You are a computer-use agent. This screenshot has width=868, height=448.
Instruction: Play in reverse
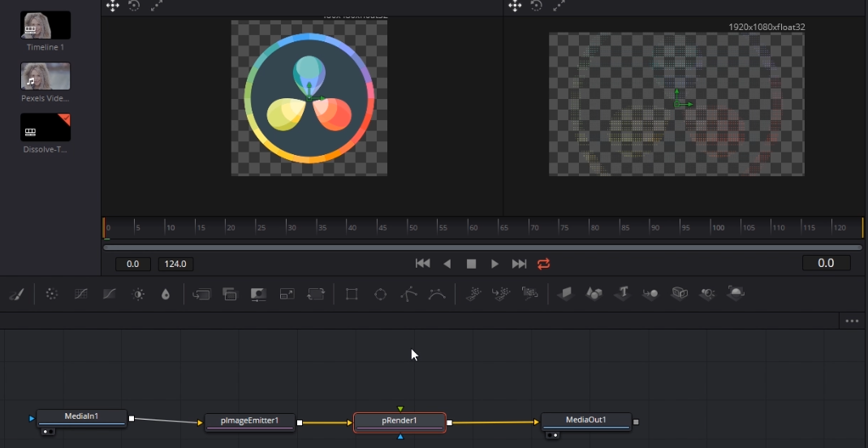click(x=447, y=264)
